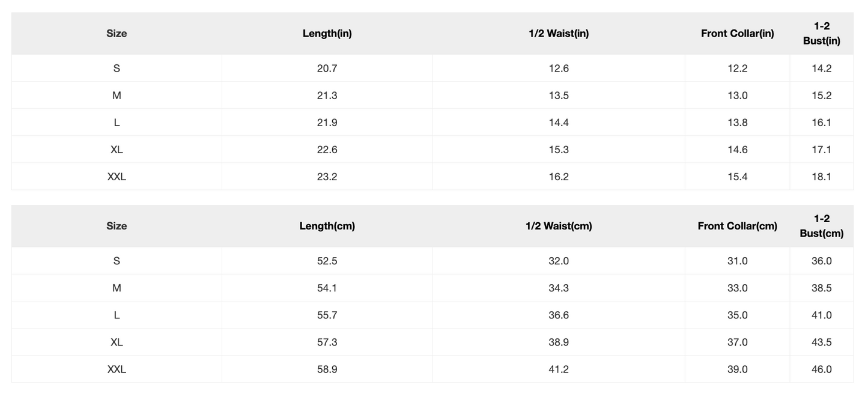Click the Front Collar(in) column header
The width and height of the screenshot is (868, 394).
737,34
